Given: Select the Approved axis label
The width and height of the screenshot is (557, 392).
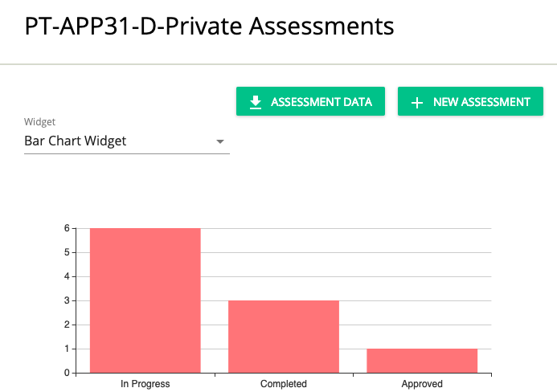Looking at the screenshot, I should click(x=422, y=384).
